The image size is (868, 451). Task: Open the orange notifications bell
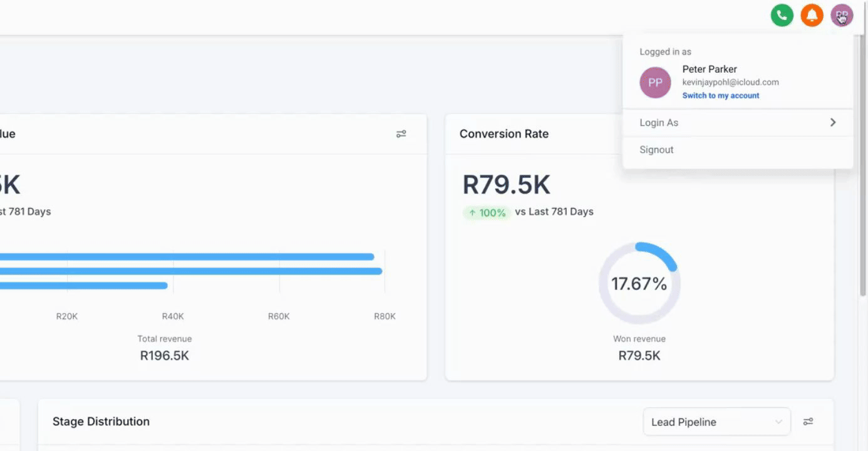pyautogui.click(x=812, y=15)
